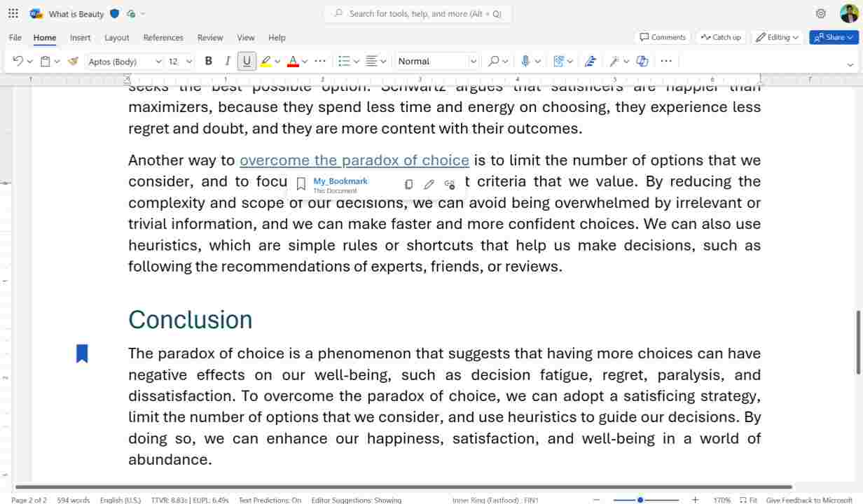
Task: Click the zoom in plus button
Action: point(695,500)
